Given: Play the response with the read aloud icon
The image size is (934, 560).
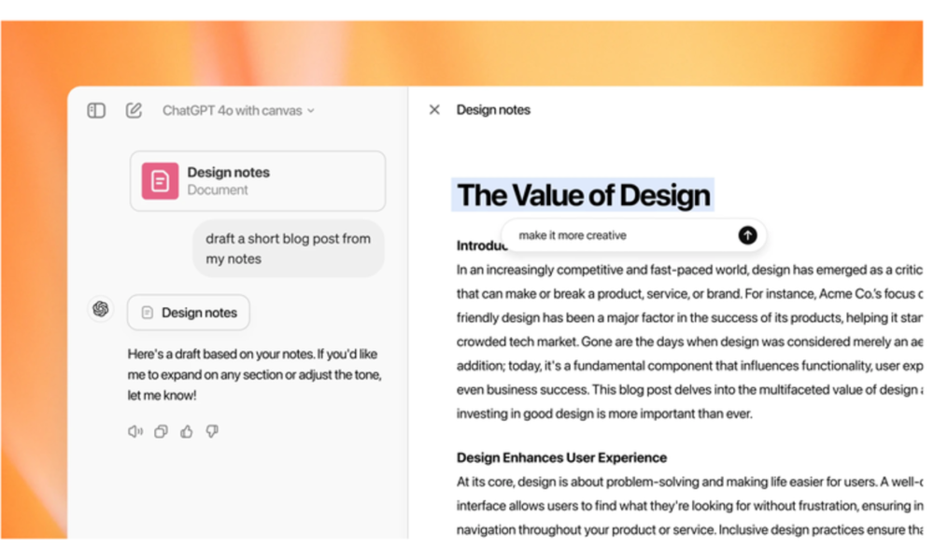Looking at the screenshot, I should pos(135,431).
